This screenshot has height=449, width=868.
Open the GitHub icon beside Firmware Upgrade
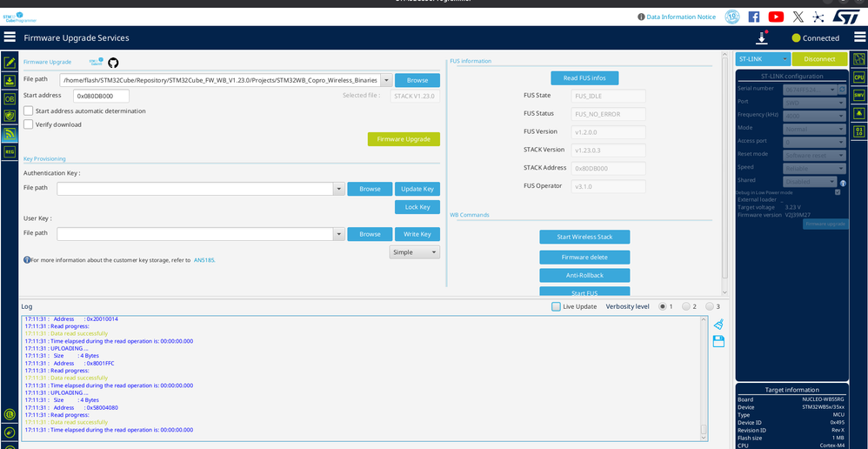click(113, 63)
